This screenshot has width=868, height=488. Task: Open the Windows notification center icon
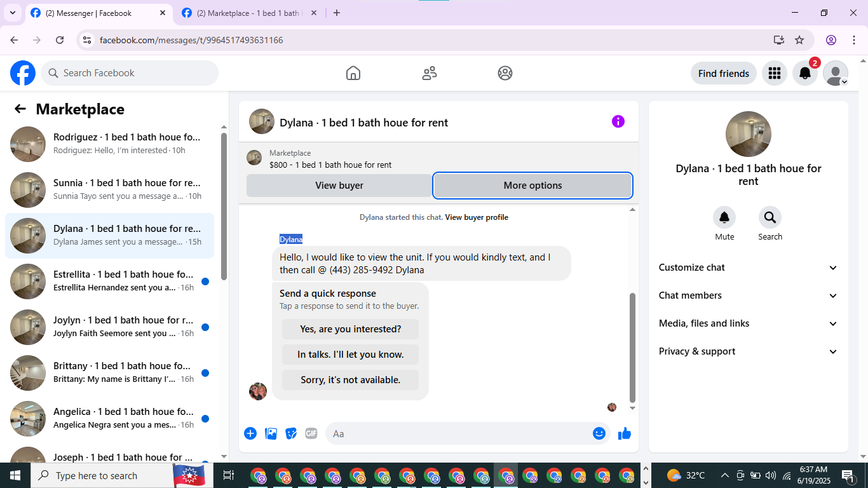(x=848, y=475)
